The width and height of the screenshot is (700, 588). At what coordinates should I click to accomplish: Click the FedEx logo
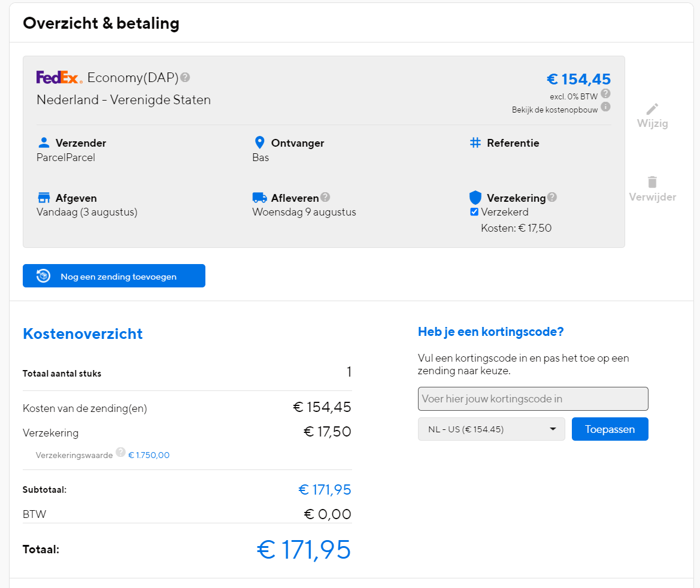click(59, 77)
